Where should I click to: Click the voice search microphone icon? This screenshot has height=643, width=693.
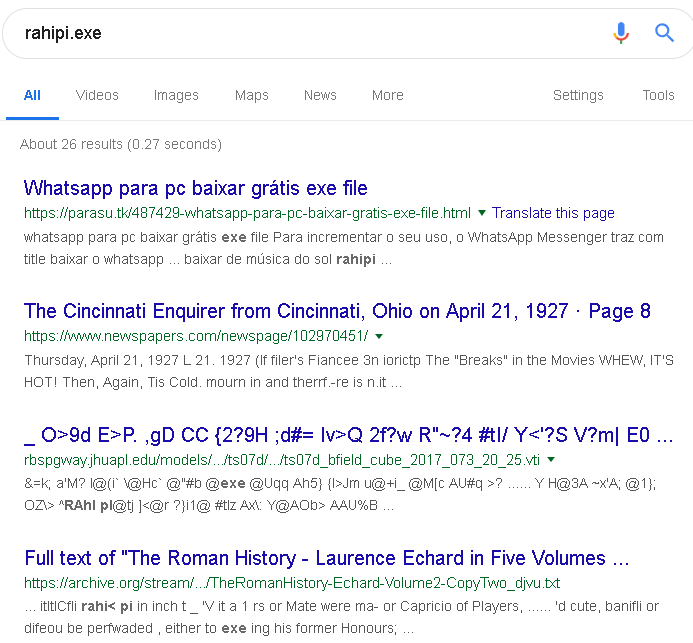621,33
